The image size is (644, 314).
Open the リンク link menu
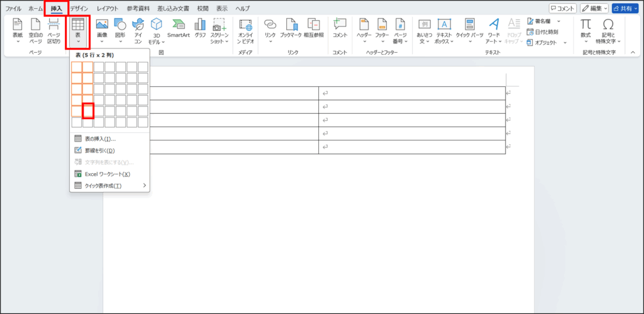tap(270, 31)
